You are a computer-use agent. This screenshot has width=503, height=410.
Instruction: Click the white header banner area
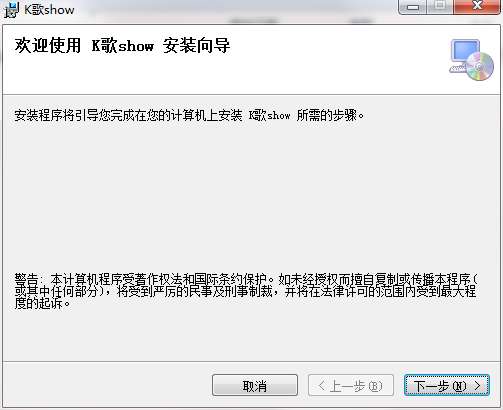click(x=251, y=60)
